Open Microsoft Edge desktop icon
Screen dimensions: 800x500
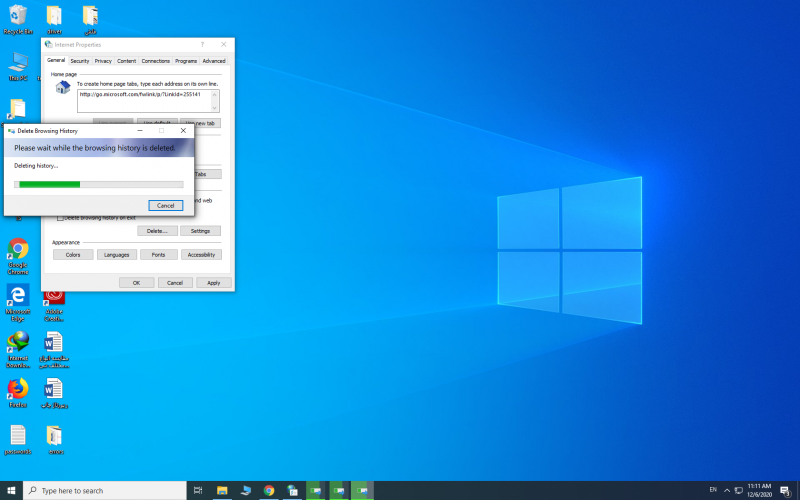(x=18, y=296)
